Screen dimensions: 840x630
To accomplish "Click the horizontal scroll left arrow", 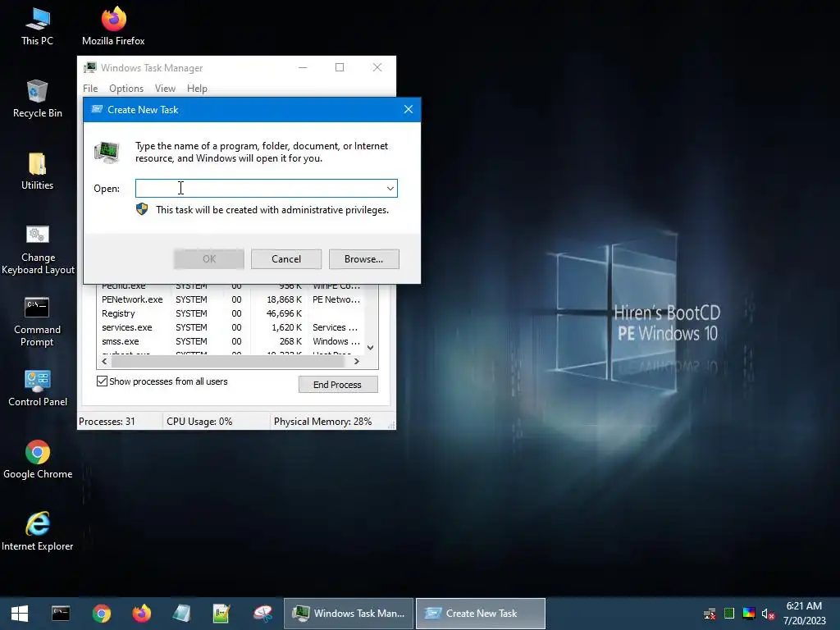I will click(x=104, y=362).
